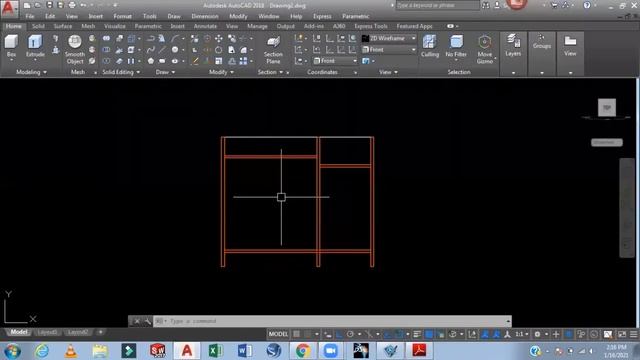Switch to the Annotate ribbon tab
This screenshot has height=360, width=640.
[205, 26]
